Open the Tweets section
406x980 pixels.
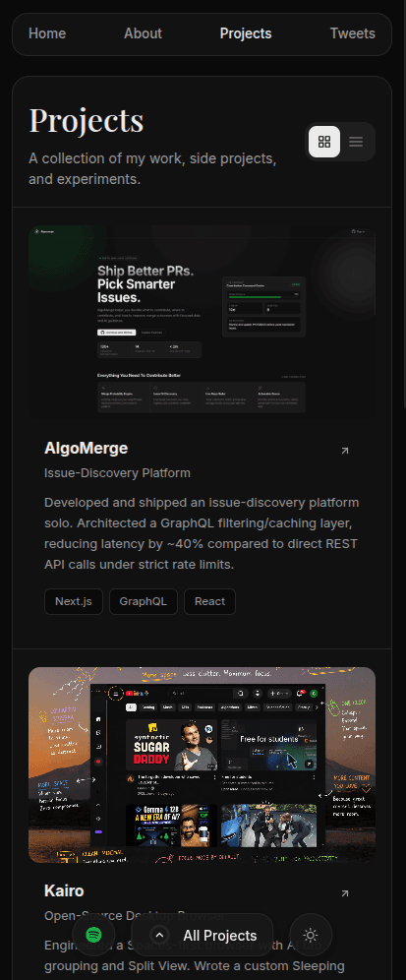click(352, 33)
